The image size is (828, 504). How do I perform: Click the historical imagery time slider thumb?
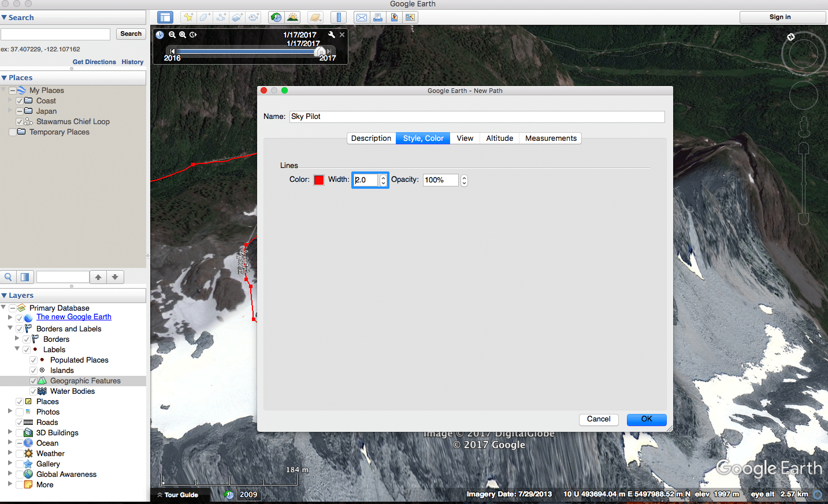320,52
